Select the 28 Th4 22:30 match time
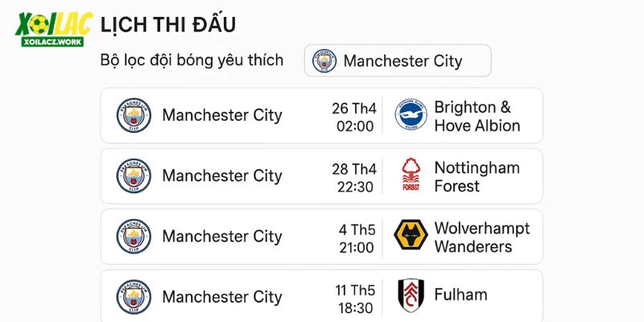 click(x=354, y=177)
